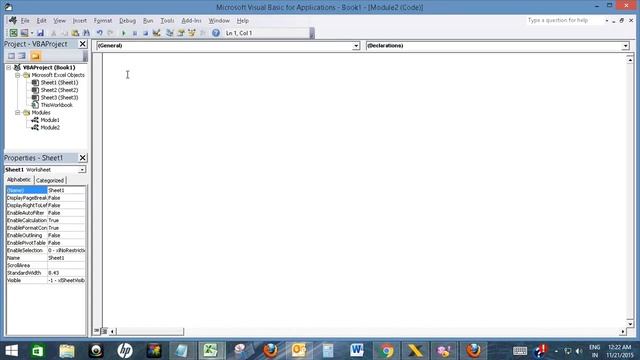Viewport: 640px width, 360px height.
Task: Click the Copy icon in toolbar
Action: point(64,33)
